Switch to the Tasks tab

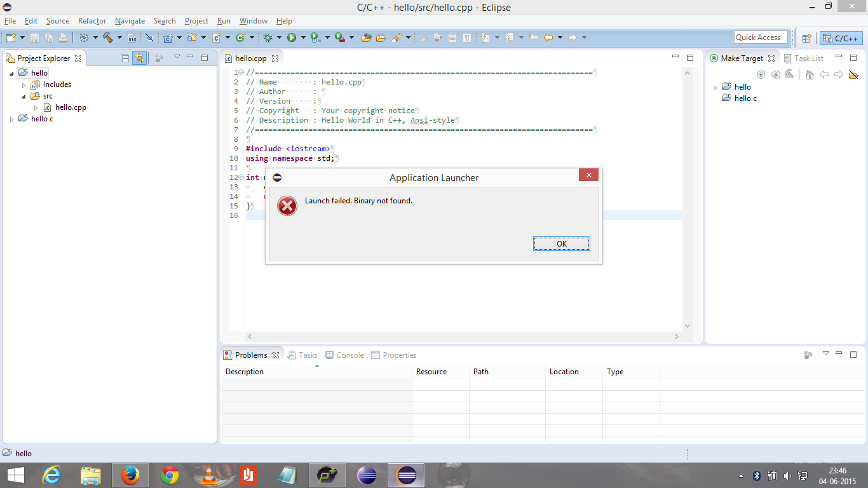click(x=302, y=355)
